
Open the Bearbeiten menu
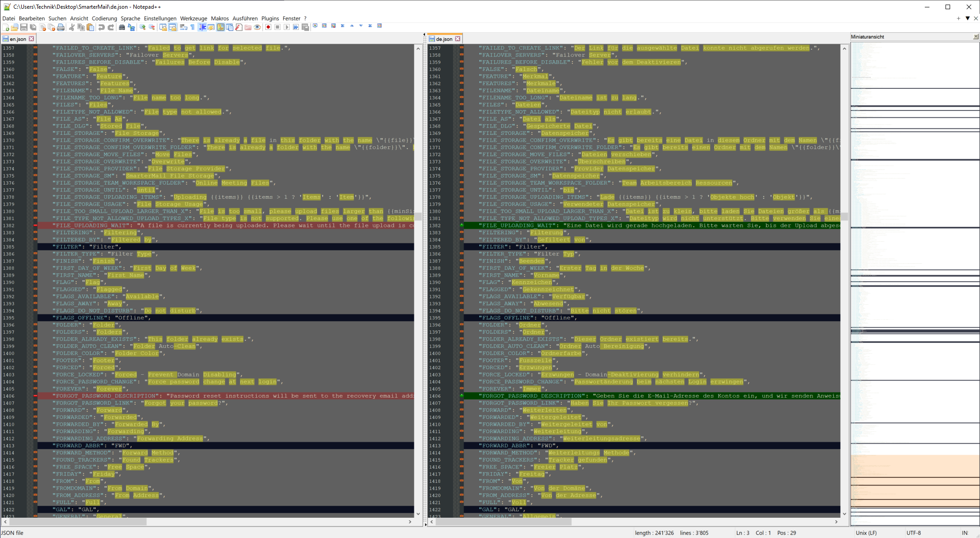click(32, 18)
